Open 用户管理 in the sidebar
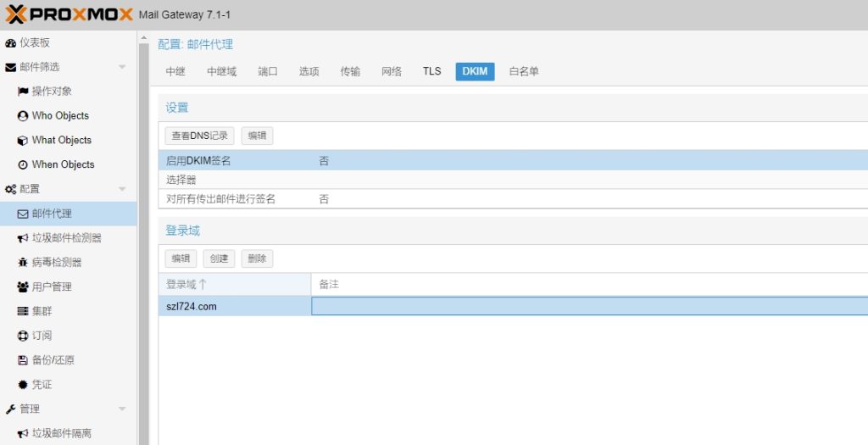 pos(52,286)
